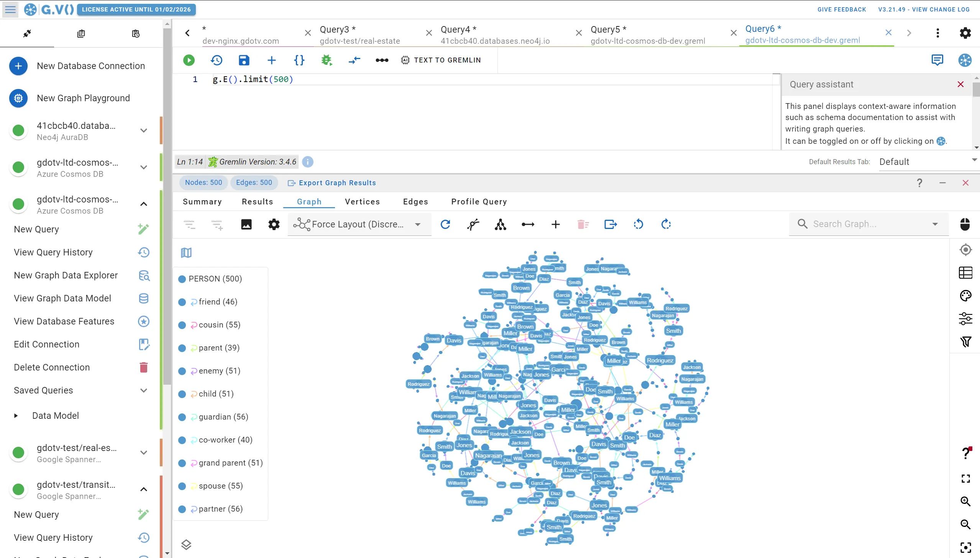Click the green debug bug icon

coord(327,60)
